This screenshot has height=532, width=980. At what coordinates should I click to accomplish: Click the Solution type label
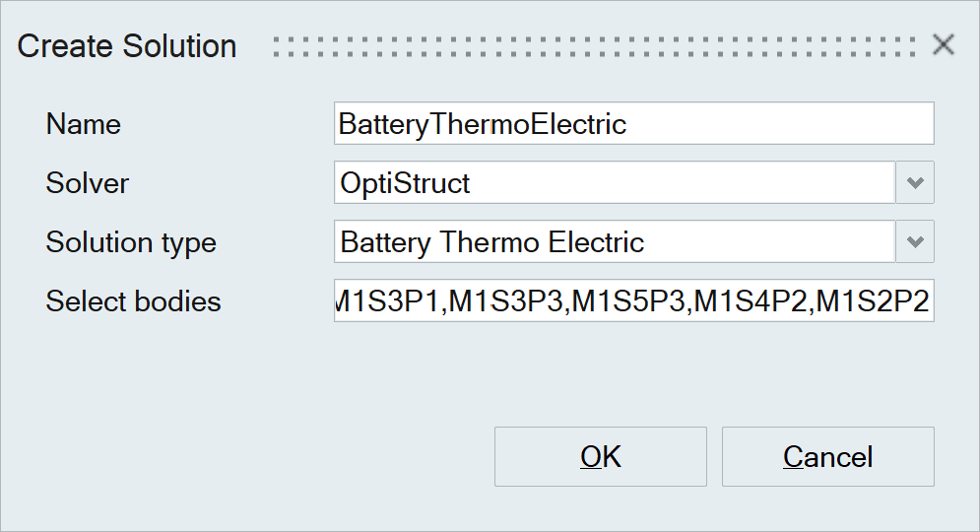(x=131, y=242)
